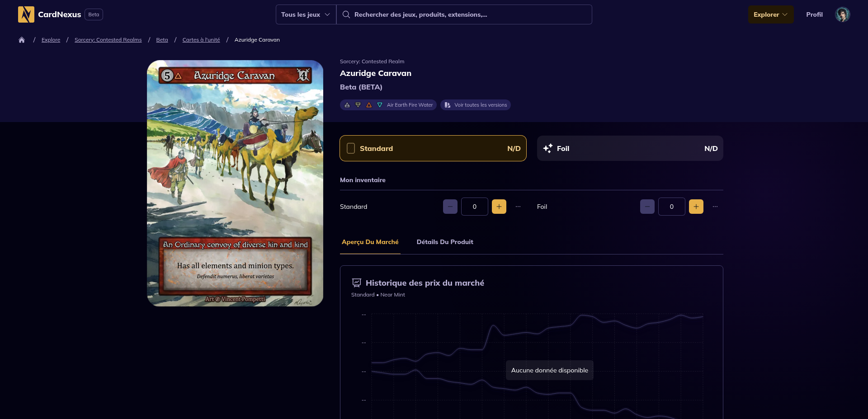Select the Standard card finish option

(433, 148)
